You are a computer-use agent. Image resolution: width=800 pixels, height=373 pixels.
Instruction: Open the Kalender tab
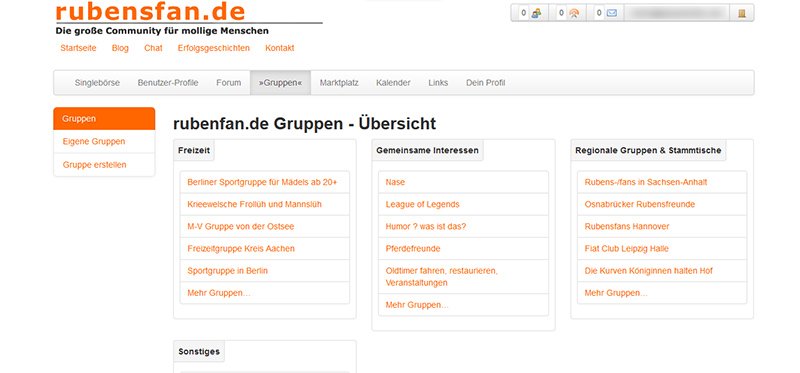point(393,83)
